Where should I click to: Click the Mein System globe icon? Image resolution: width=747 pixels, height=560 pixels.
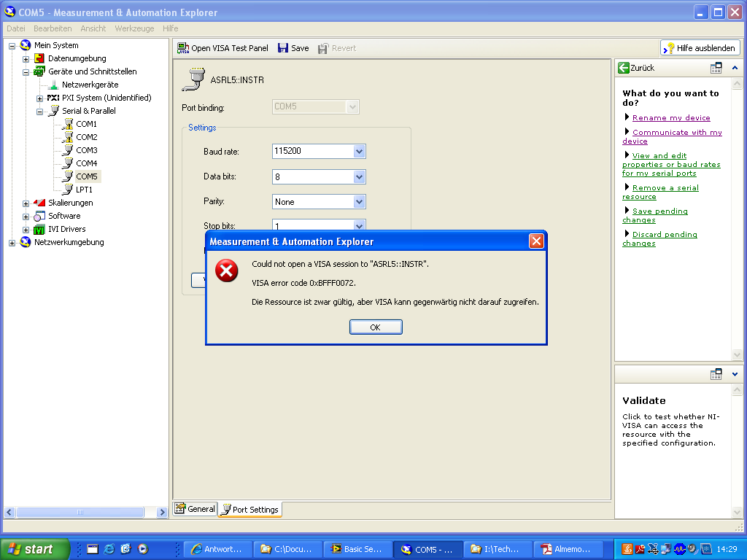click(26, 45)
